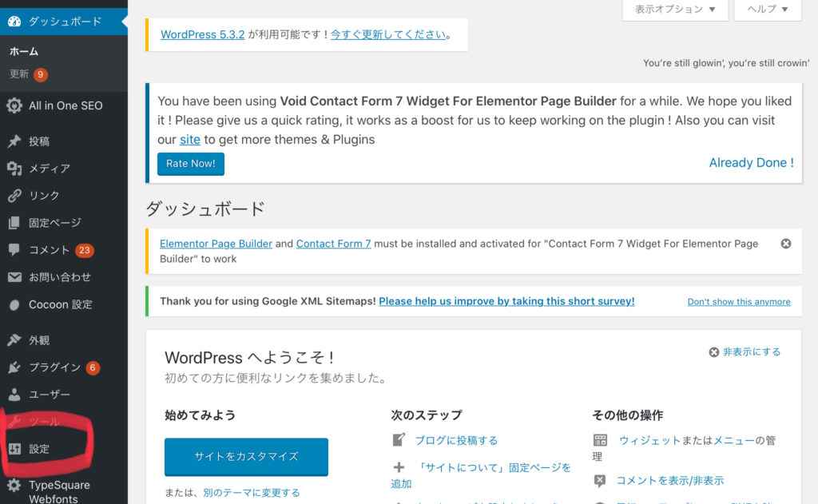818x504 pixels.
Task: Click Don't show this anymore link
Action: [739, 302]
